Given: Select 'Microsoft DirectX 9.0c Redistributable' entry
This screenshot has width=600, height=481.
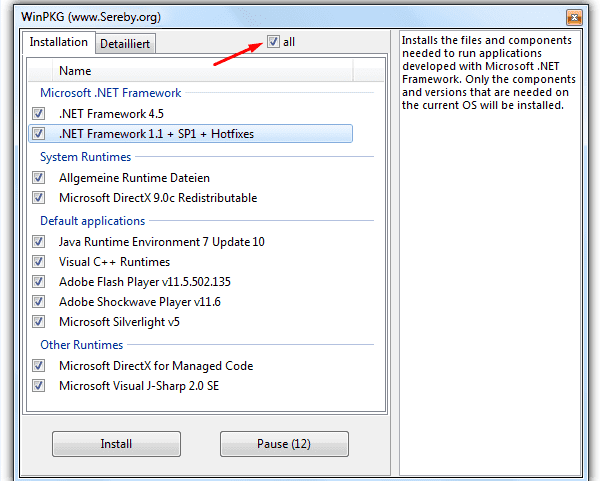Looking at the screenshot, I should (x=158, y=197).
